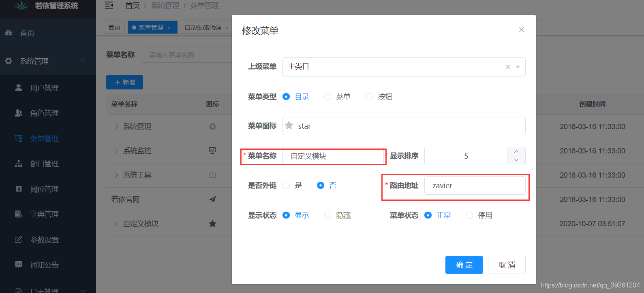Open 角色管理 in the sidebar
The height and width of the screenshot is (293, 644).
tap(48, 113)
